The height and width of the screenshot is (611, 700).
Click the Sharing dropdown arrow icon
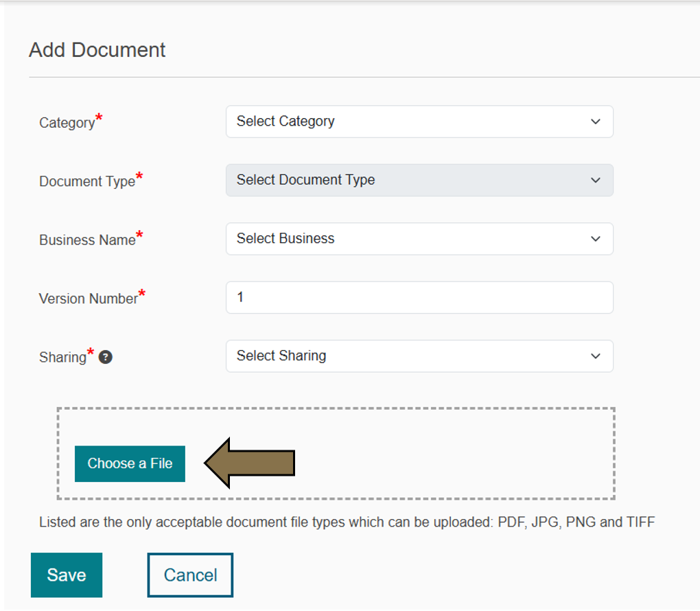(x=596, y=356)
